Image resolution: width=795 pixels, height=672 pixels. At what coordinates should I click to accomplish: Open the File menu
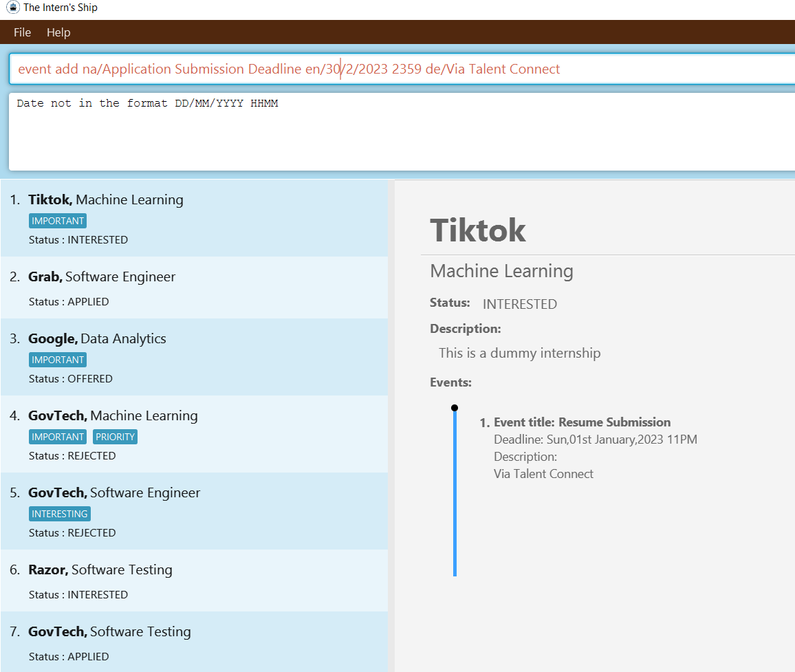click(x=22, y=32)
